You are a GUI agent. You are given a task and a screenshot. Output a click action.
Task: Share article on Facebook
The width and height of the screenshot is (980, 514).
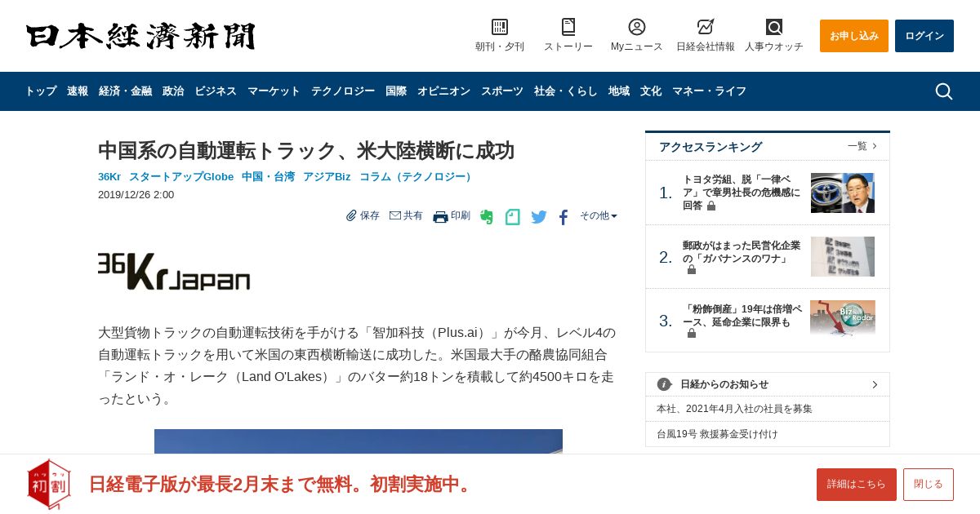[x=563, y=217]
